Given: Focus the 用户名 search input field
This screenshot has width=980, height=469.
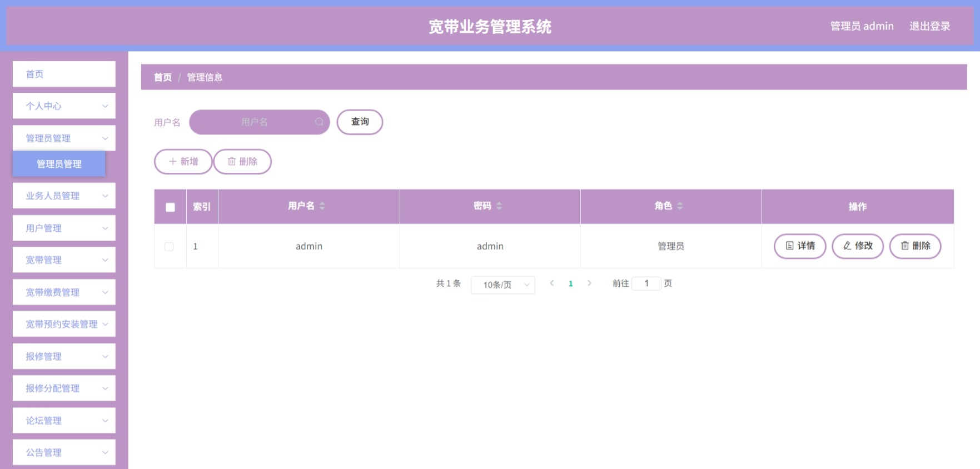Looking at the screenshot, I should click(x=259, y=122).
